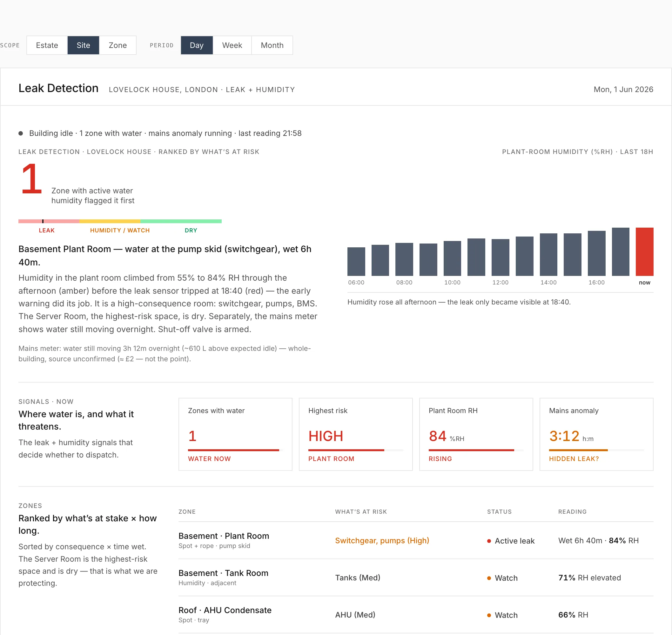Open the Roof · AHU Condensate row
Image resolution: width=672 pixels, height=635 pixels.
coord(416,615)
